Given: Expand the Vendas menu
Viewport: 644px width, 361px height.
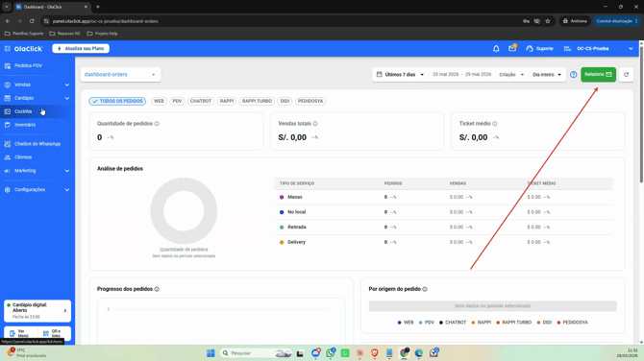Looking at the screenshot, I should pos(37,84).
